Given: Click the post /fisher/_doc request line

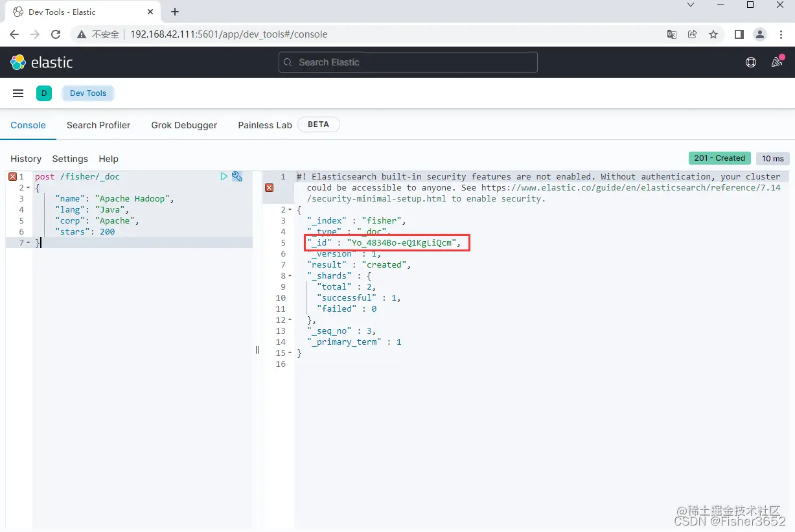Looking at the screenshot, I should pyautogui.click(x=77, y=176).
